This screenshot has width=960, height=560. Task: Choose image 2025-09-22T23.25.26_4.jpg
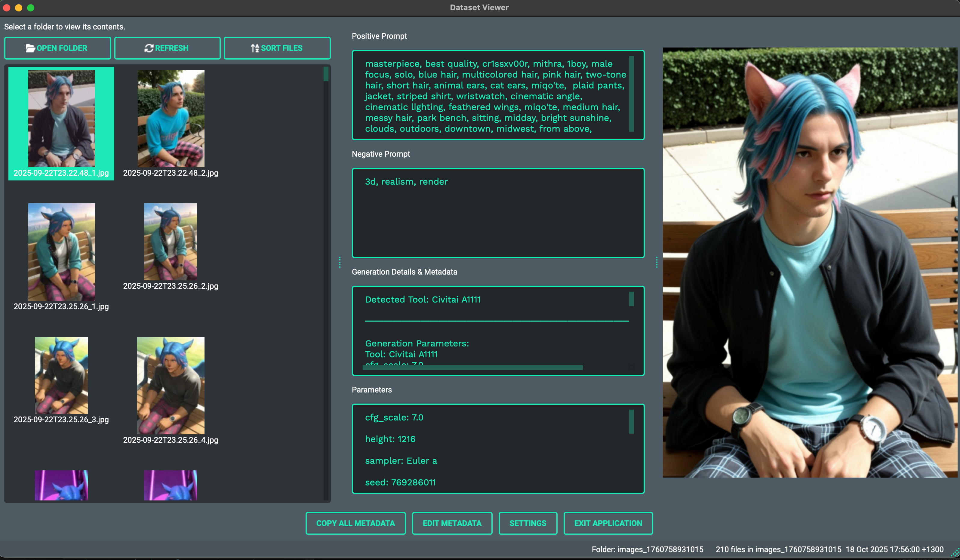pos(171,385)
